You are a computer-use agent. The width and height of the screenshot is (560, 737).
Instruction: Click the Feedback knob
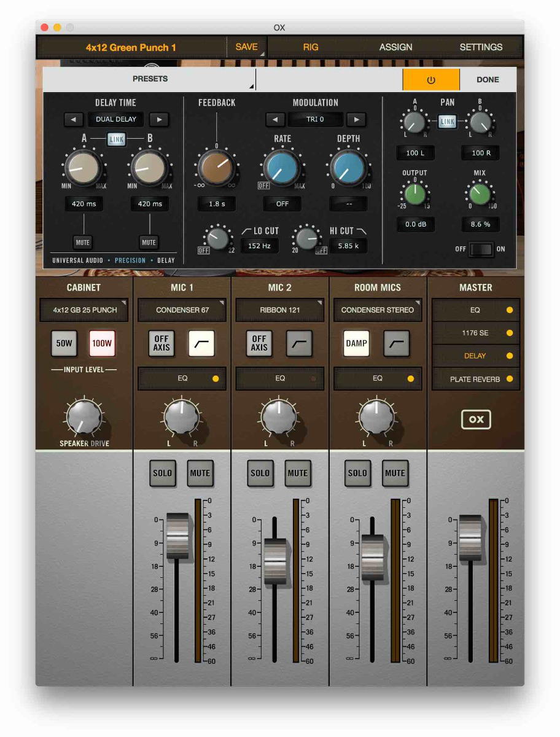coord(216,167)
